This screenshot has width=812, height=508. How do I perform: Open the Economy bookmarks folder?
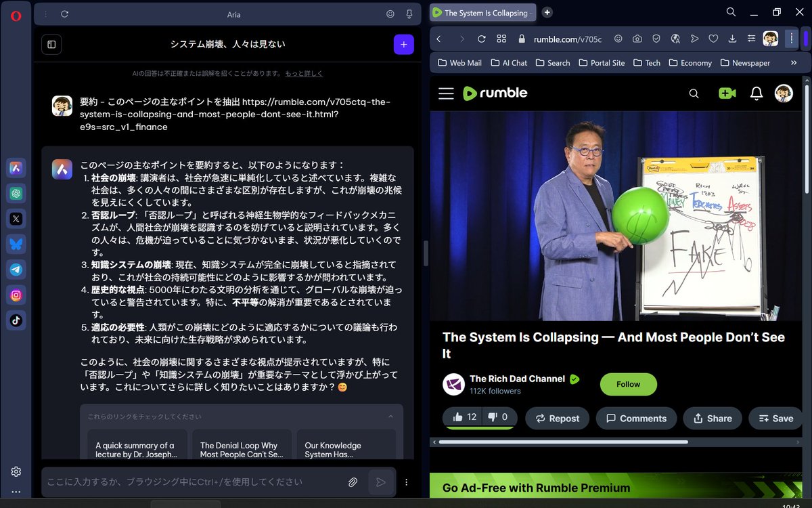690,62
